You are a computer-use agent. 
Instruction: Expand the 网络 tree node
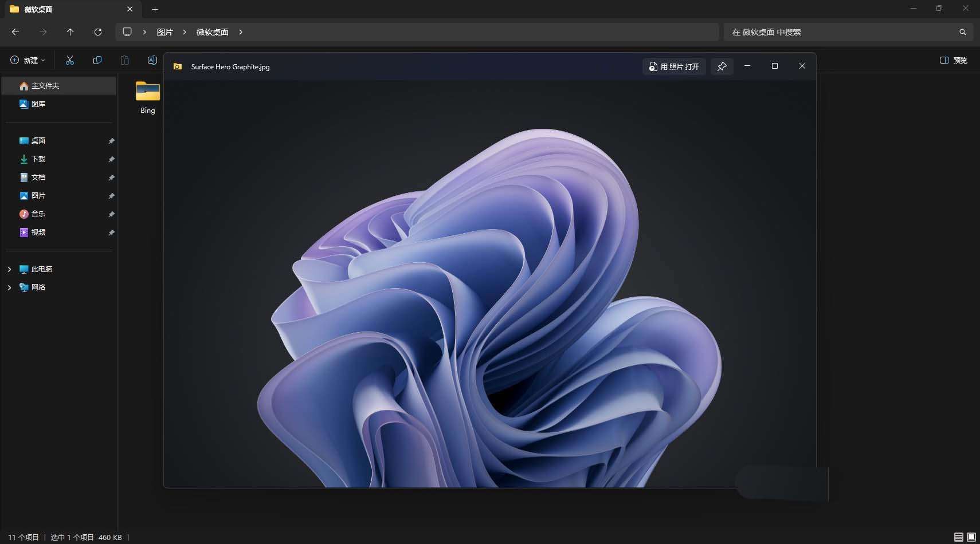point(9,287)
